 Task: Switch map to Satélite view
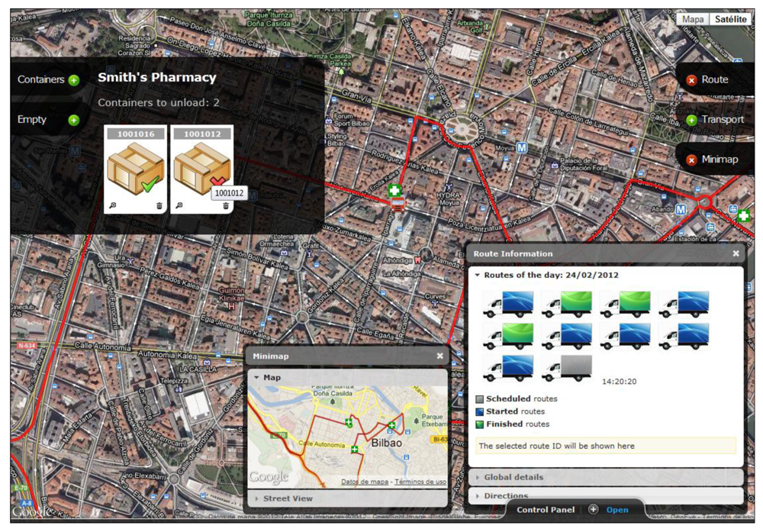point(730,20)
